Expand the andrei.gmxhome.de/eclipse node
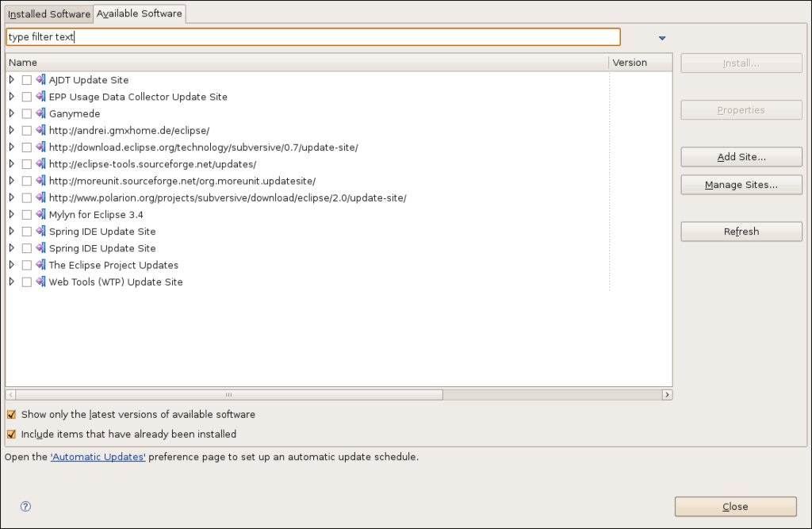Viewport: 812px width, 529px height. click(x=12, y=130)
